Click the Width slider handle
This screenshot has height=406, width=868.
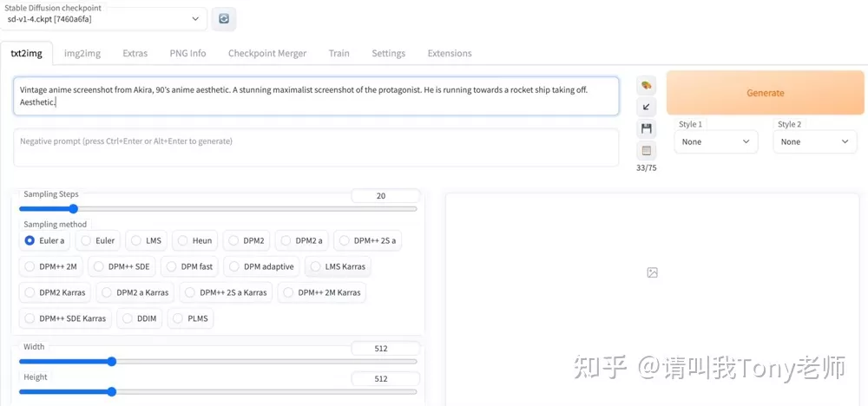tap(111, 361)
